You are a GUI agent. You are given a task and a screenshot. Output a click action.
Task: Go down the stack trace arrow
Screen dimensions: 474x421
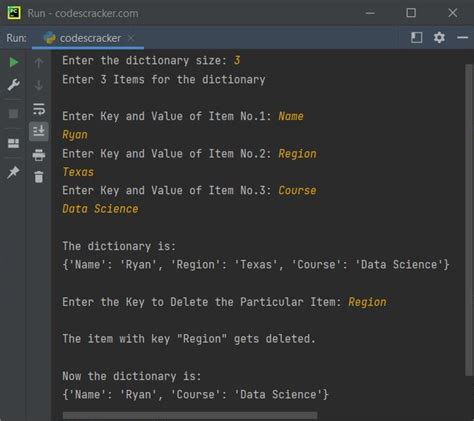click(x=39, y=85)
